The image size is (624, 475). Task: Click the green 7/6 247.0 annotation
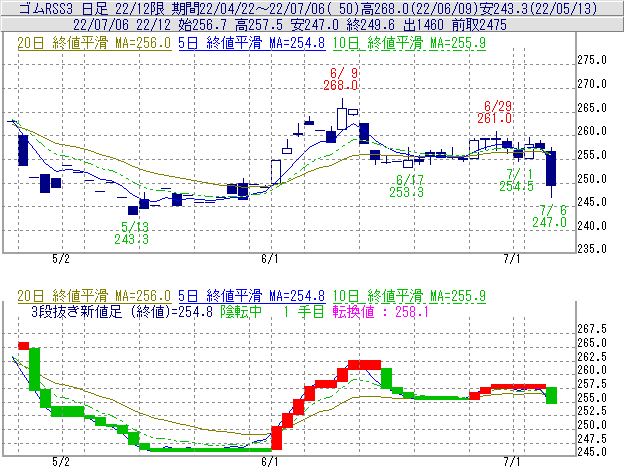click(550, 216)
